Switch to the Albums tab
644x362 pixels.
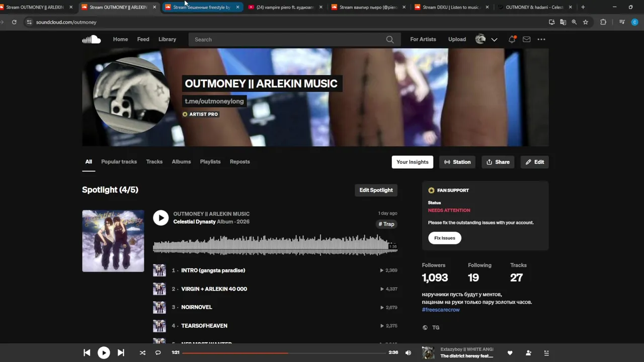click(181, 162)
